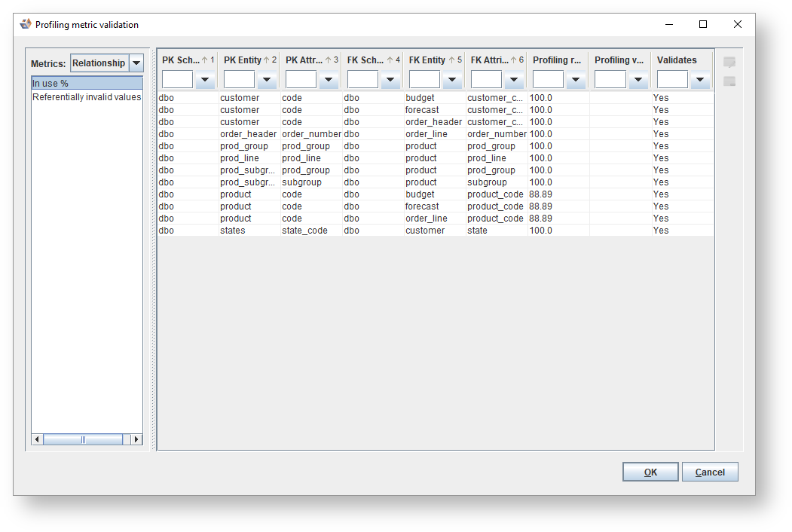Open the FK Entity filter dropdown arrow
The width and height of the screenshot is (792, 532).
pos(452,79)
